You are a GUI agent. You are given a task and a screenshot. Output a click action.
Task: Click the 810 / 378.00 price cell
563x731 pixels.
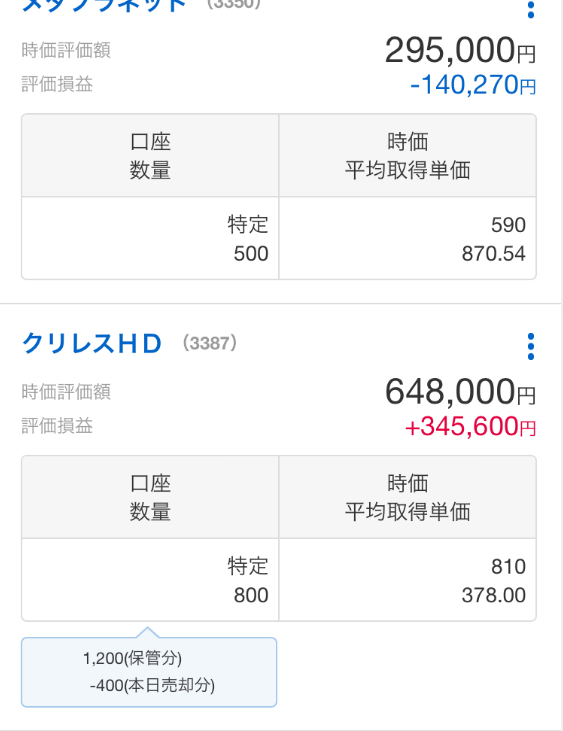coord(407,580)
